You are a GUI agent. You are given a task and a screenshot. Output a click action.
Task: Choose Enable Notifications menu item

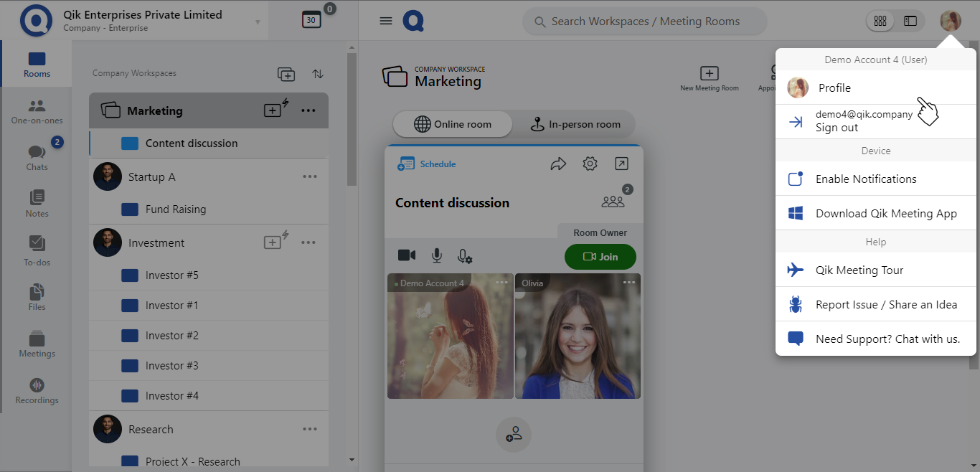coord(866,179)
